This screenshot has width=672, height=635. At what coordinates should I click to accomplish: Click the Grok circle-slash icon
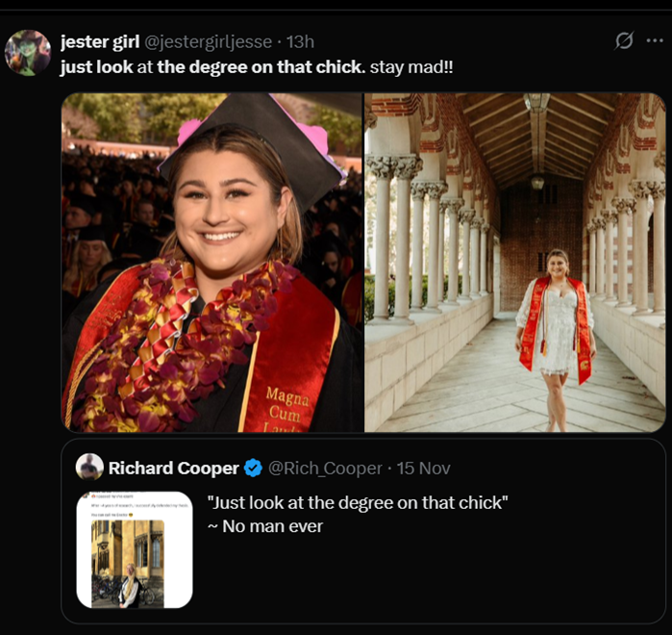coord(624,40)
